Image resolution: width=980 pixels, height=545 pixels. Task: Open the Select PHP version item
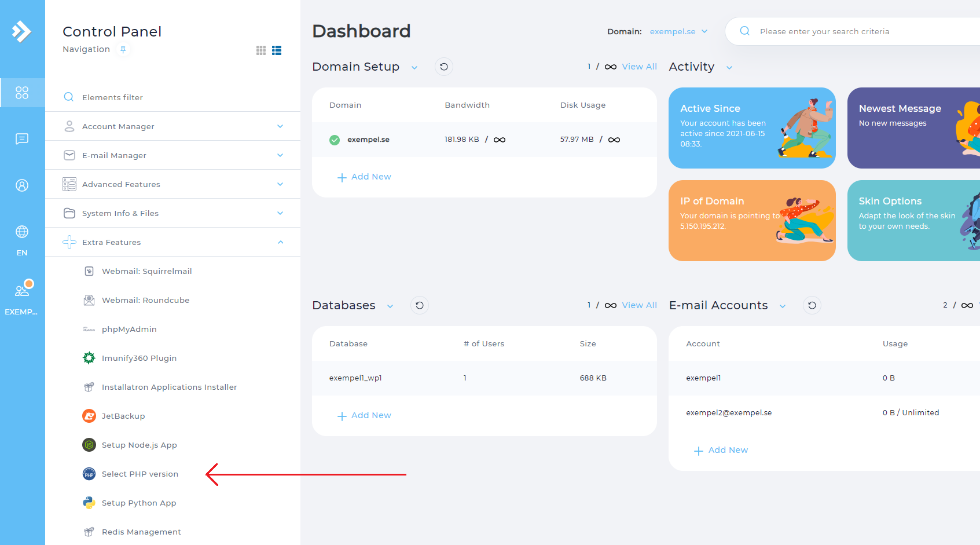point(140,474)
